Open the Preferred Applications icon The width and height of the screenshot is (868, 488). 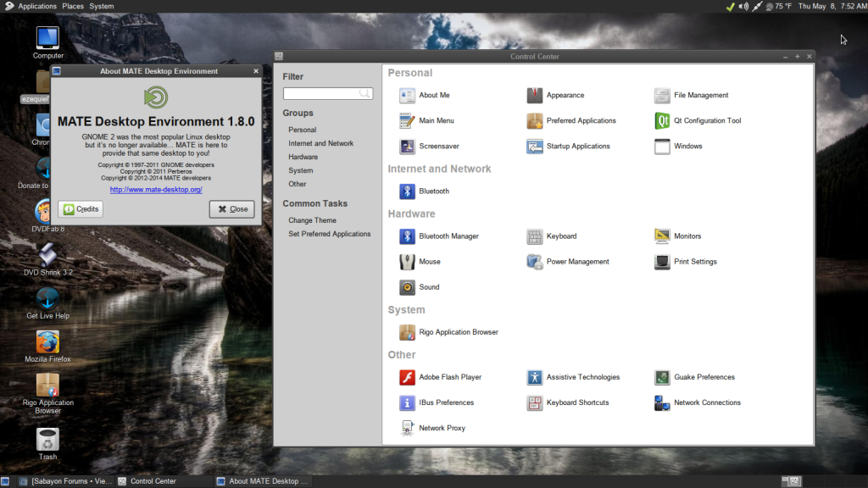pyautogui.click(x=534, y=120)
